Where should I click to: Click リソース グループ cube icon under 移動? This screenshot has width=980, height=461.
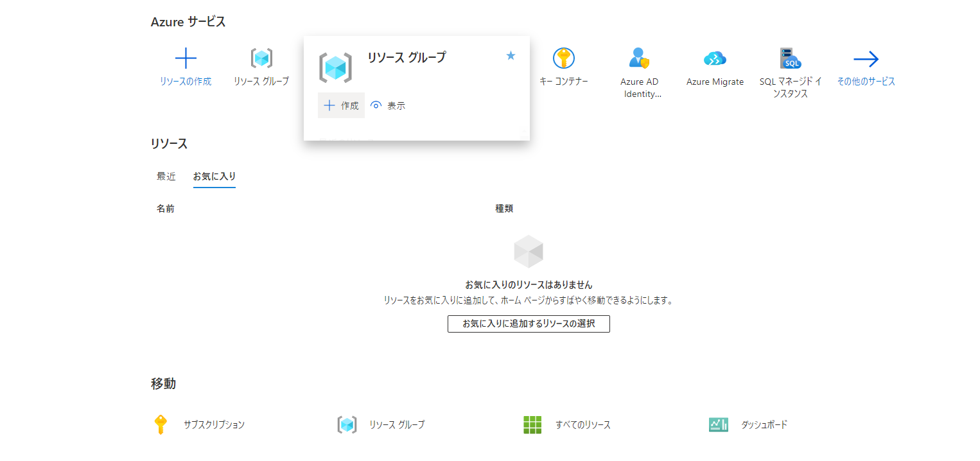click(347, 424)
